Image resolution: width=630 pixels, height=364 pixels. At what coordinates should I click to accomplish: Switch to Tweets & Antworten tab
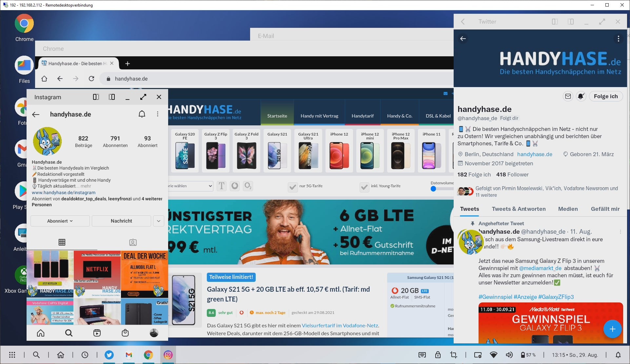[519, 209]
